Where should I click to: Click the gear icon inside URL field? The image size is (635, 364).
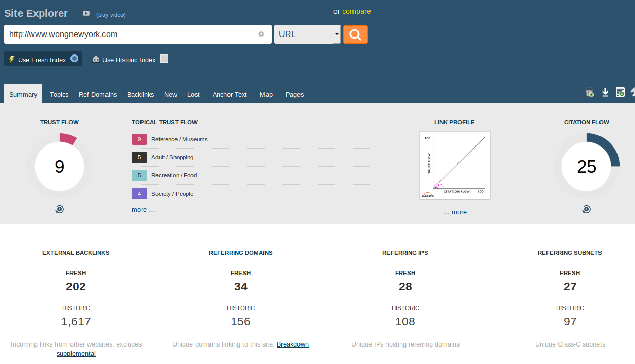tap(261, 34)
